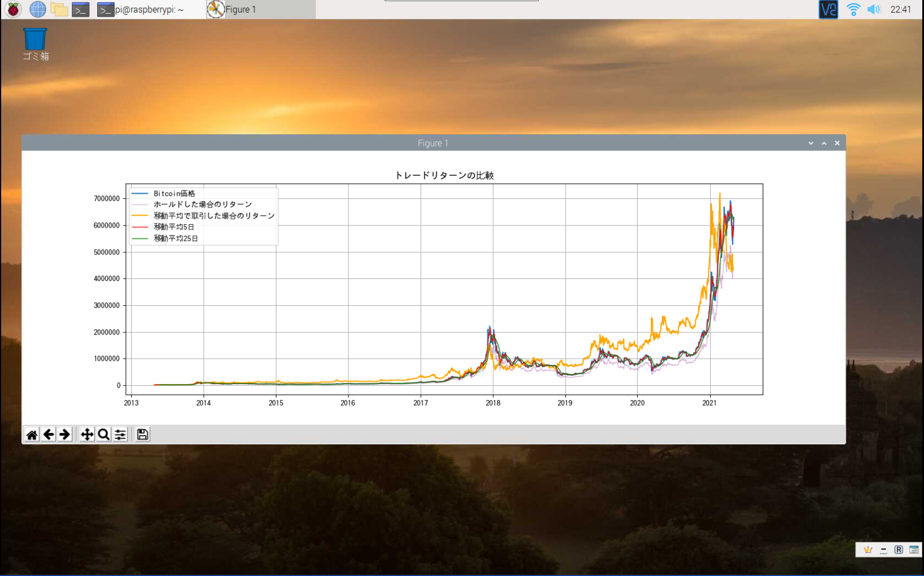This screenshot has height=576, width=924.
Task: Open Configure subplots settings
Action: coord(120,435)
